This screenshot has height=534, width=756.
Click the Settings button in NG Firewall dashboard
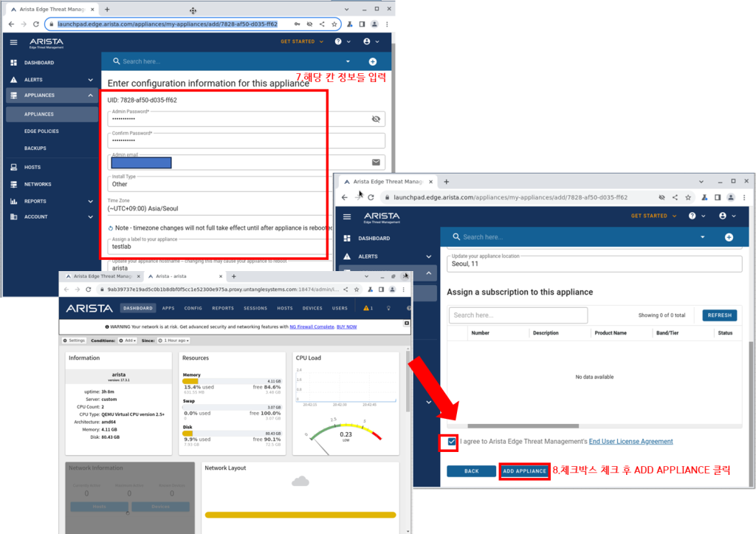75,340
